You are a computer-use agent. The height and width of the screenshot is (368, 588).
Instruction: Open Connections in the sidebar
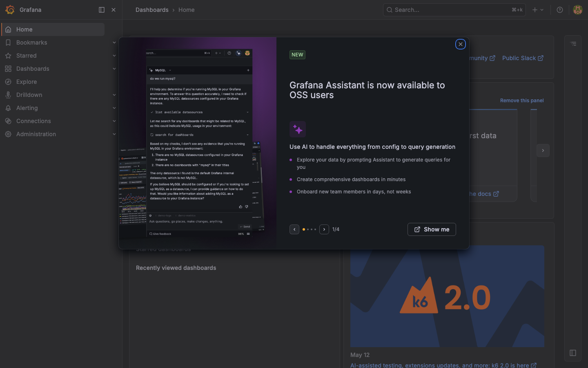33,121
